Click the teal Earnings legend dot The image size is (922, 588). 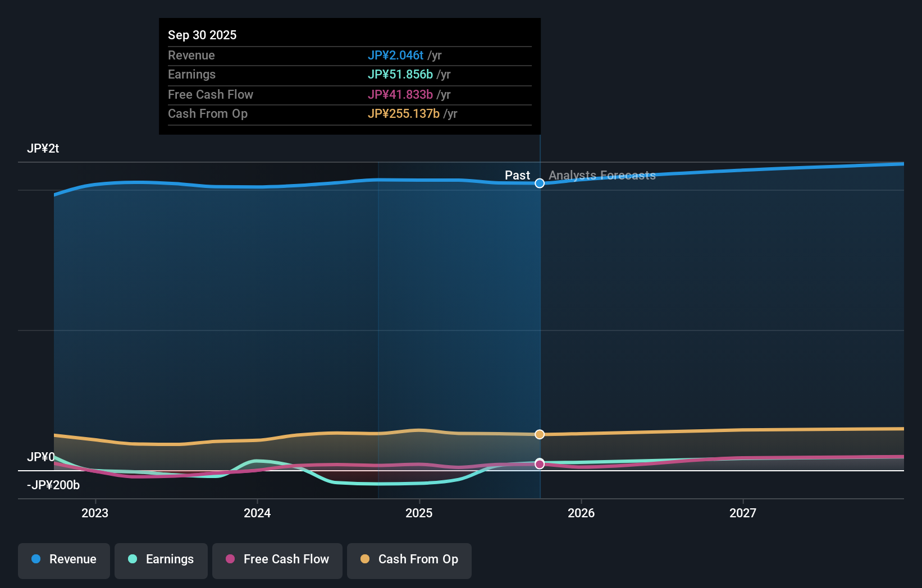[131, 559]
